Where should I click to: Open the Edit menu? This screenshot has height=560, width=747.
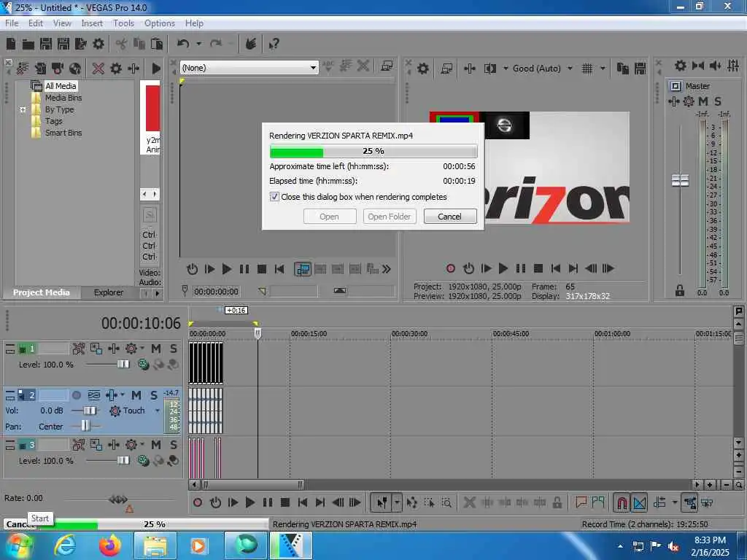click(x=35, y=23)
